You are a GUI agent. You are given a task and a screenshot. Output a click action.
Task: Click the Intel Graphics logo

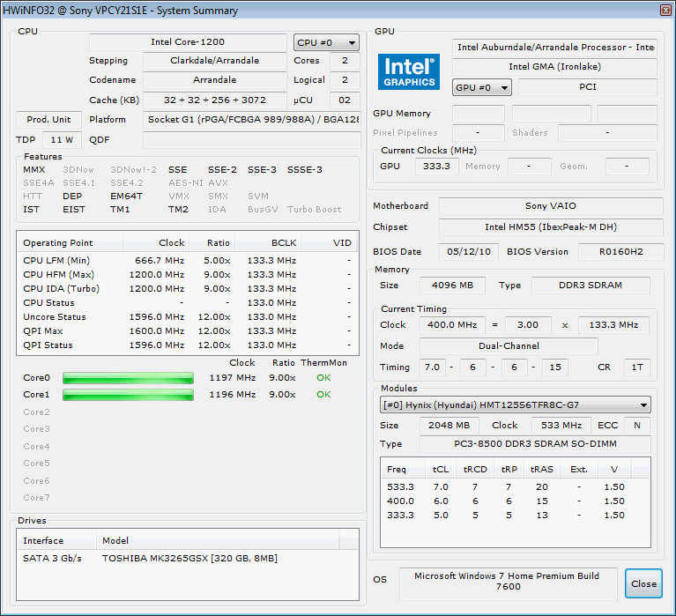409,72
